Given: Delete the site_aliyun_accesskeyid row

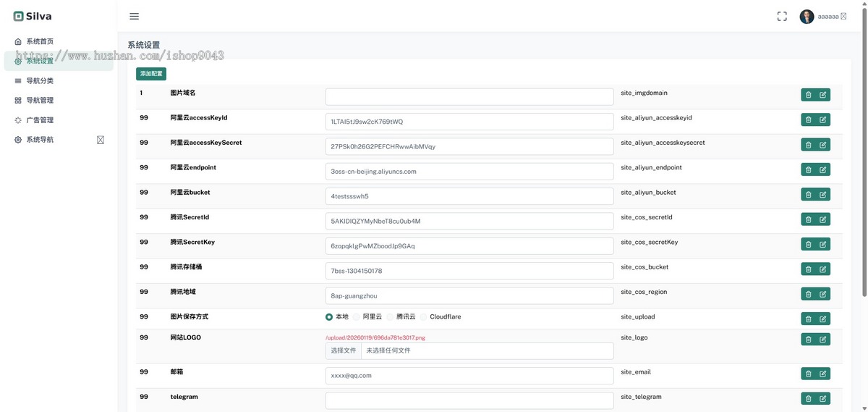Looking at the screenshot, I should point(808,119).
